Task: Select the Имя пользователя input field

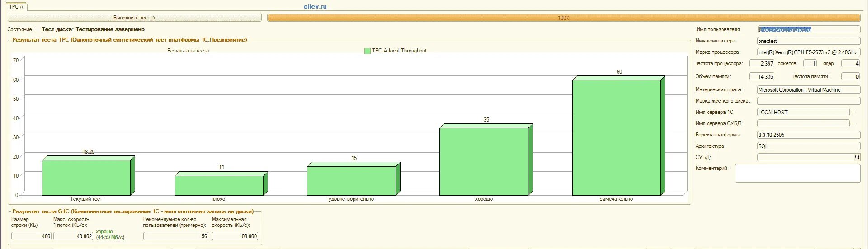Action: [809, 29]
